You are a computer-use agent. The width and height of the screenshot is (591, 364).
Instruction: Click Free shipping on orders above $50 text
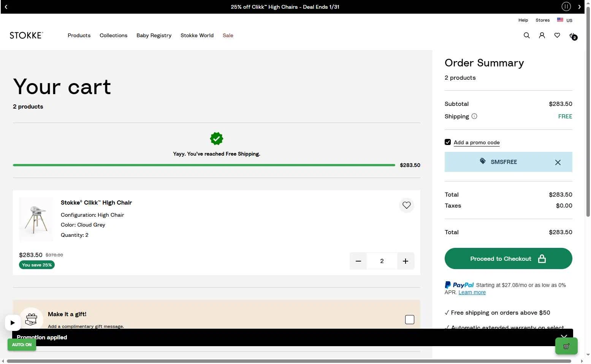click(x=500, y=313)
